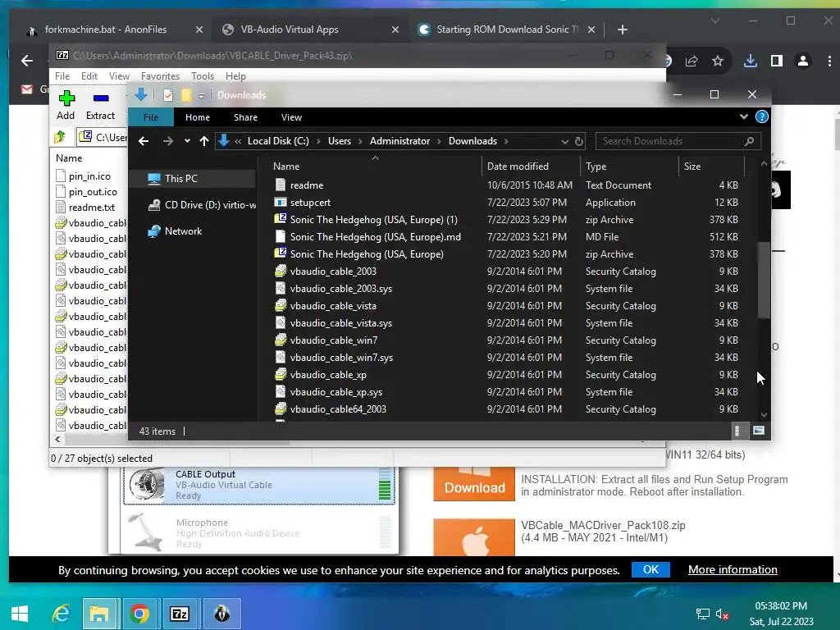
Task: Click the search magnifier in Explorer
Action: click(x=749, y=141)
